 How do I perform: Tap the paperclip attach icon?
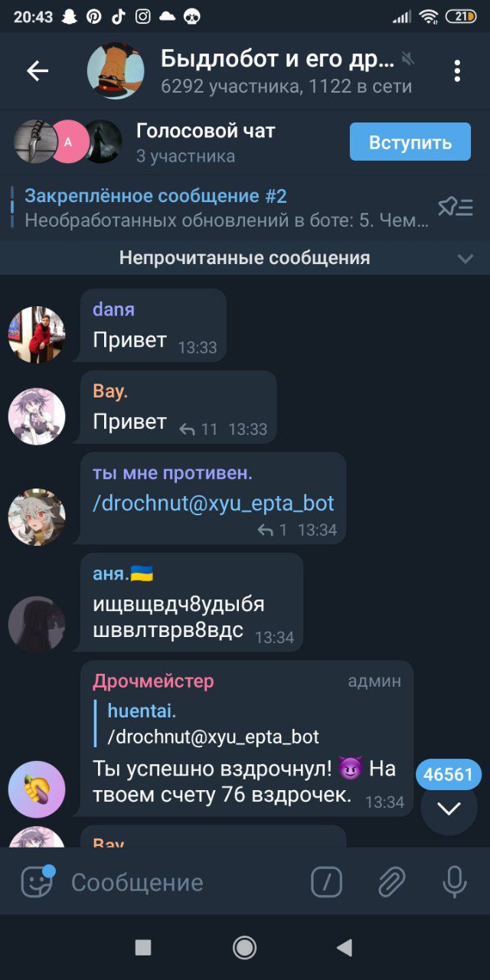pos(391,883)
